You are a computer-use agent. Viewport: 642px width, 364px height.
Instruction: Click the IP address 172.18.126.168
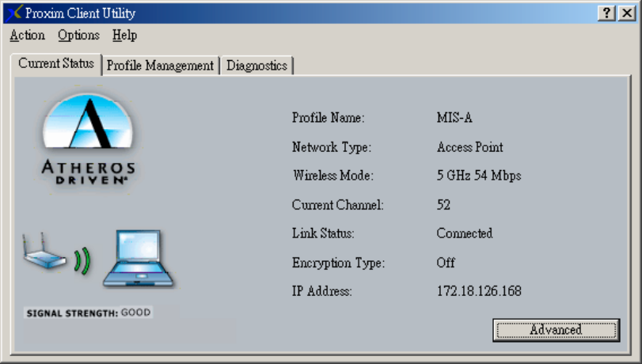coord(479,291)
